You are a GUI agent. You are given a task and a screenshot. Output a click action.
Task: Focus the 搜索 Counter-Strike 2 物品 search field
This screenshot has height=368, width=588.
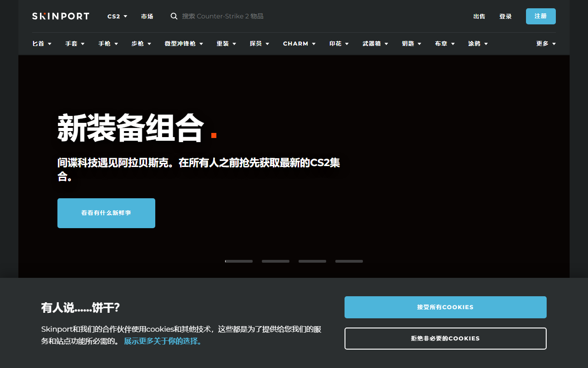[223, 16]
